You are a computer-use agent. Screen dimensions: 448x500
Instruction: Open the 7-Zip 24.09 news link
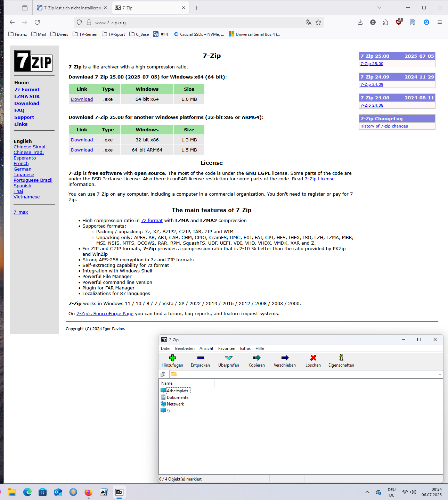coord(372,84)
